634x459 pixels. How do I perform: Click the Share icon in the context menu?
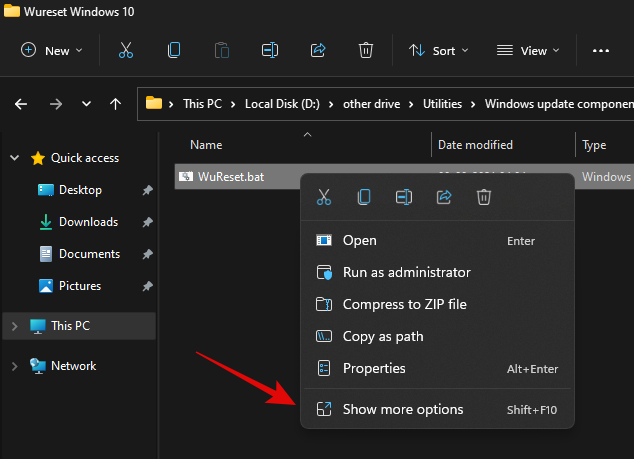tap(444, 198)
